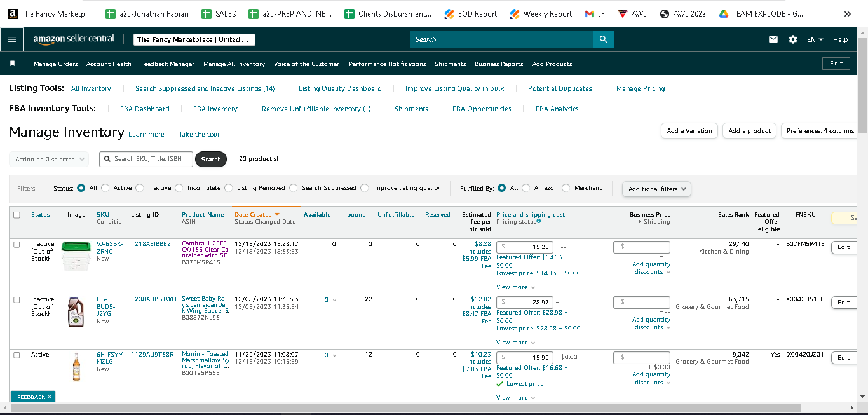Open the Weekly Report bookmark
This screenshot has height=415, width=868.
click(541, 13)
